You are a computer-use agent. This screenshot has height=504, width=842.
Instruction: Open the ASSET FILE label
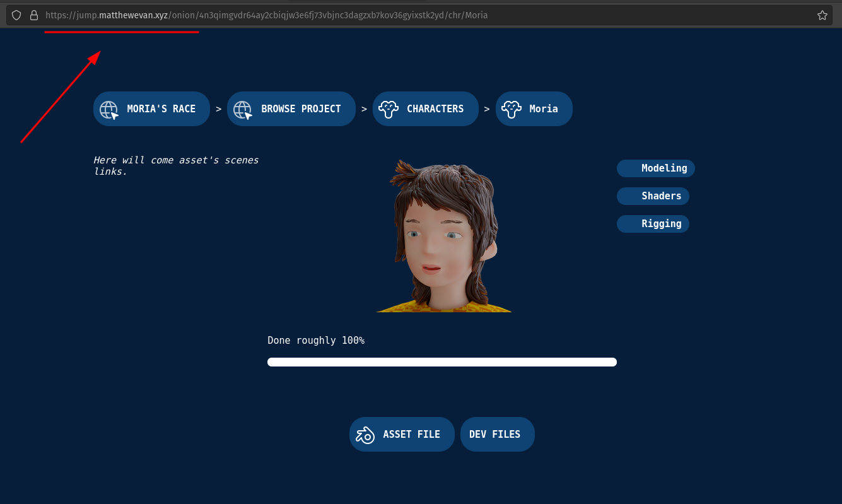pos(411,434)
